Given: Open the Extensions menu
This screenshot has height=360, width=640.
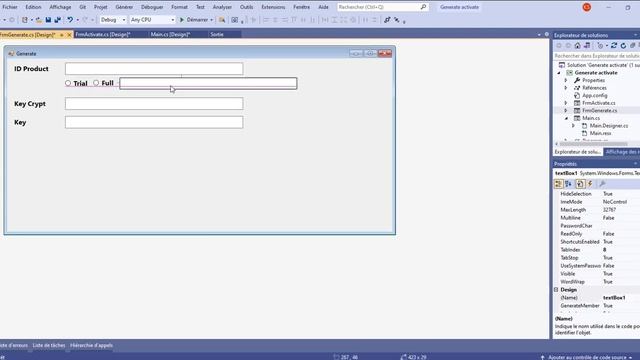Looking at the screenshot, I should 273,7.
